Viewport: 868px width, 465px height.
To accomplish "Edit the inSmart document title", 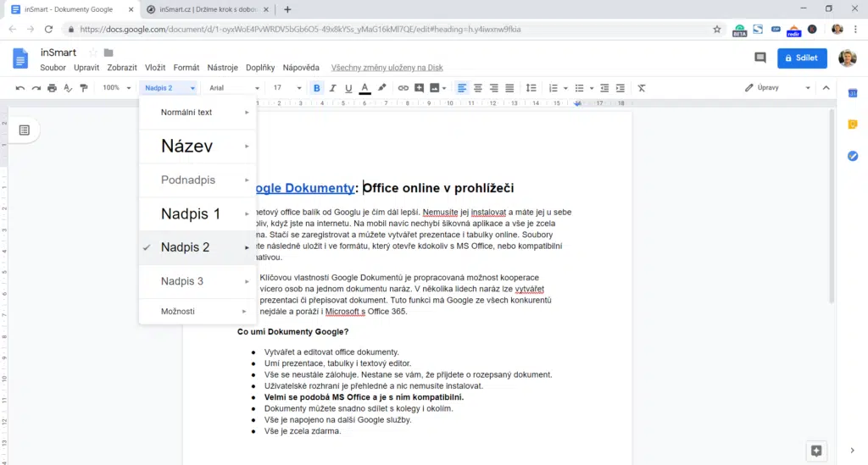I will coord(58,53).
